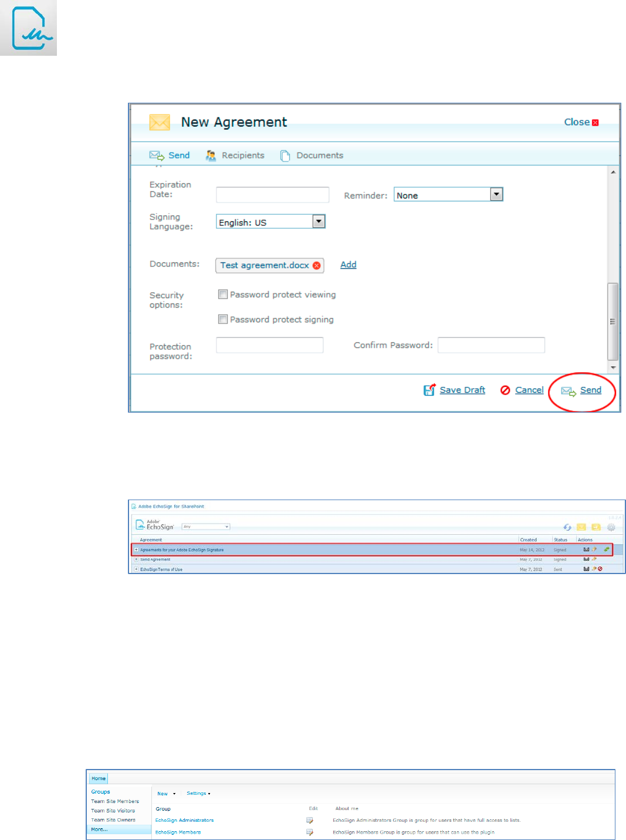Viewport: 626px width, 840px height.
Task: Click the first action icon for Agreements for your Adobe EchoSign Signature
Action: tap(586, 549)
